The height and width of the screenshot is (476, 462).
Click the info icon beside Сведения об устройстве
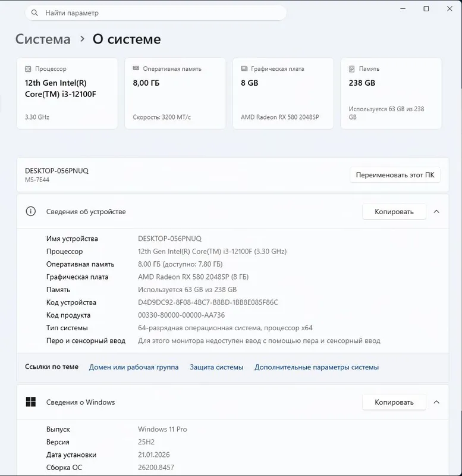coord(31,211)
